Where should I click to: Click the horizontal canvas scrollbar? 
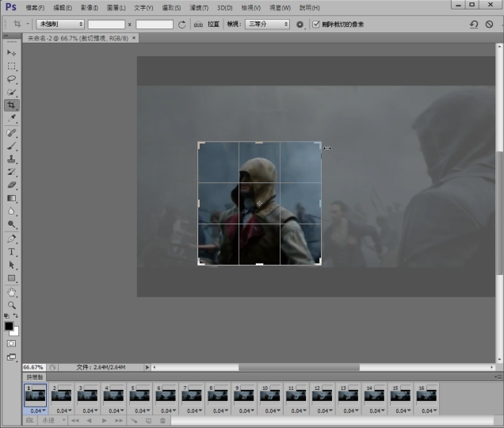299,367
